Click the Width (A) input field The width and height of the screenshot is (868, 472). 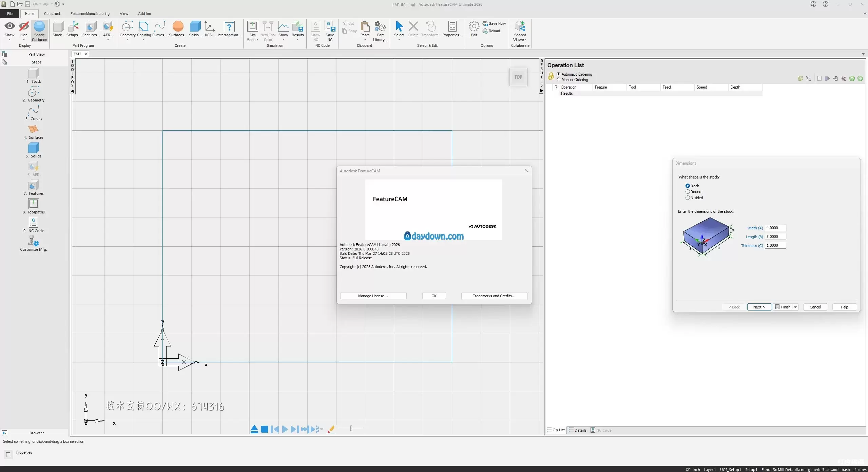tap(775, 228)
